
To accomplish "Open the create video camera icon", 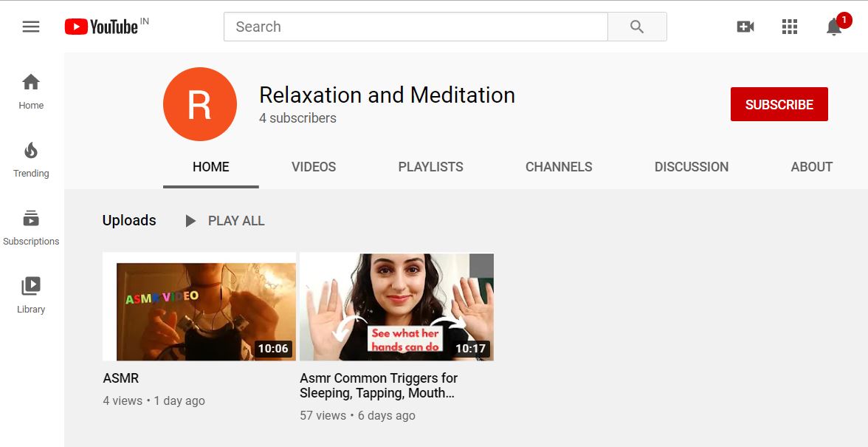I will click(745, 27).
